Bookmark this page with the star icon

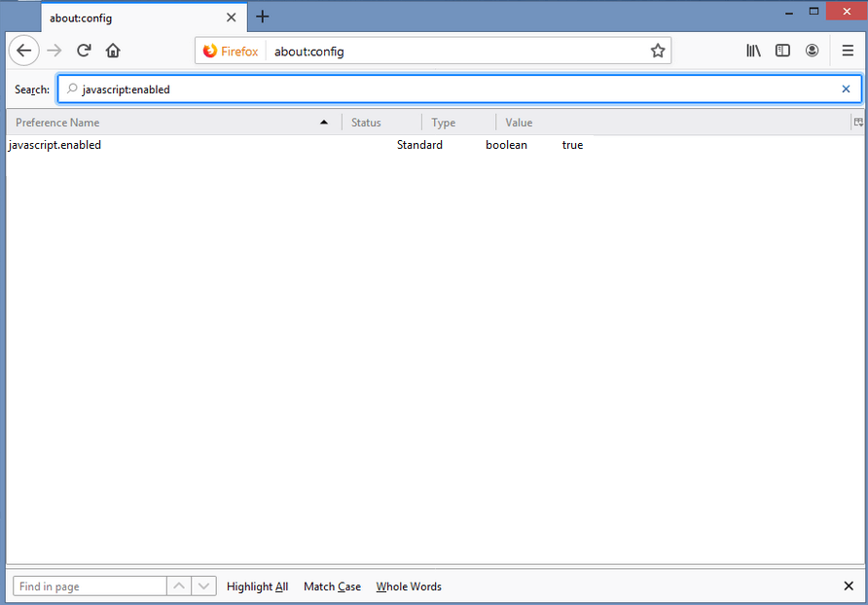[658, 50]
